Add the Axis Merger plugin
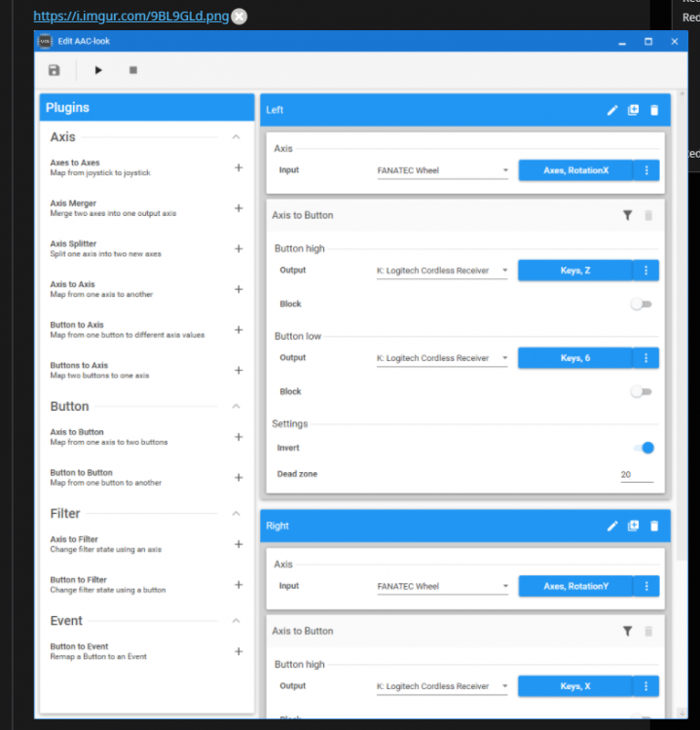The image size is (700, 730). [x=238, y=208]
